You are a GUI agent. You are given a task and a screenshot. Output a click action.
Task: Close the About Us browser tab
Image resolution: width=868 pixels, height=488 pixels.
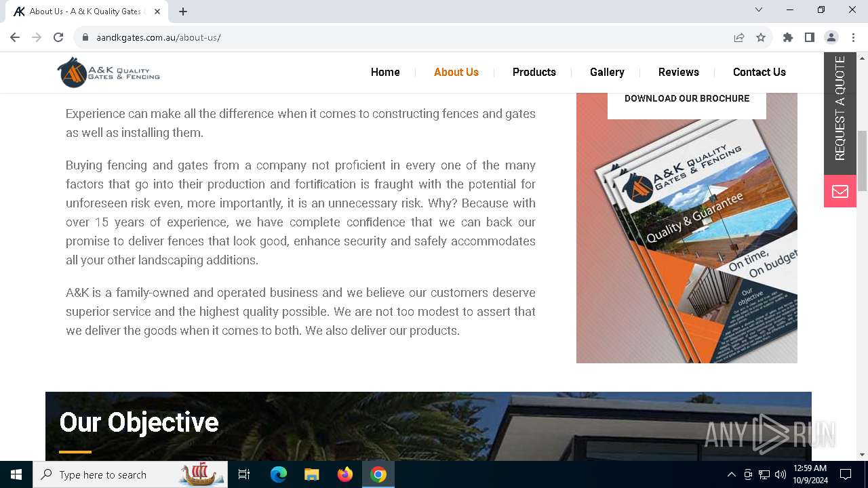[x=157, y=12]
